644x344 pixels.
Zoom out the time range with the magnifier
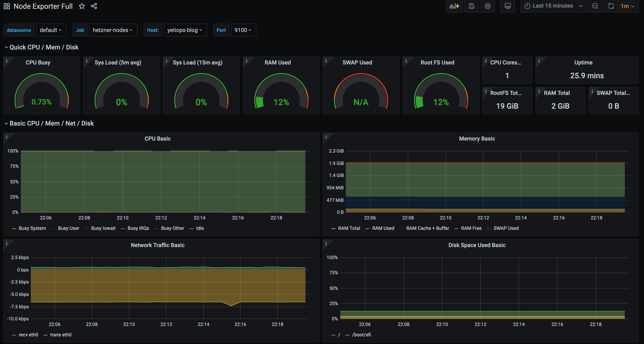coord(595,6)
